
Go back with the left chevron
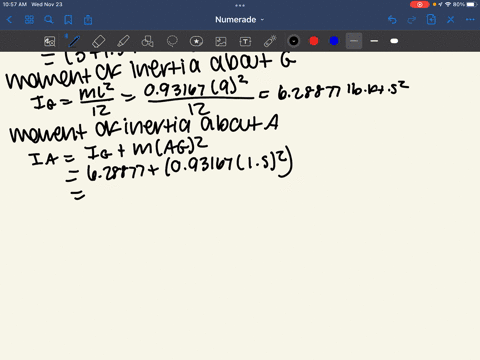pyautogui.click(x=9, y=20)
